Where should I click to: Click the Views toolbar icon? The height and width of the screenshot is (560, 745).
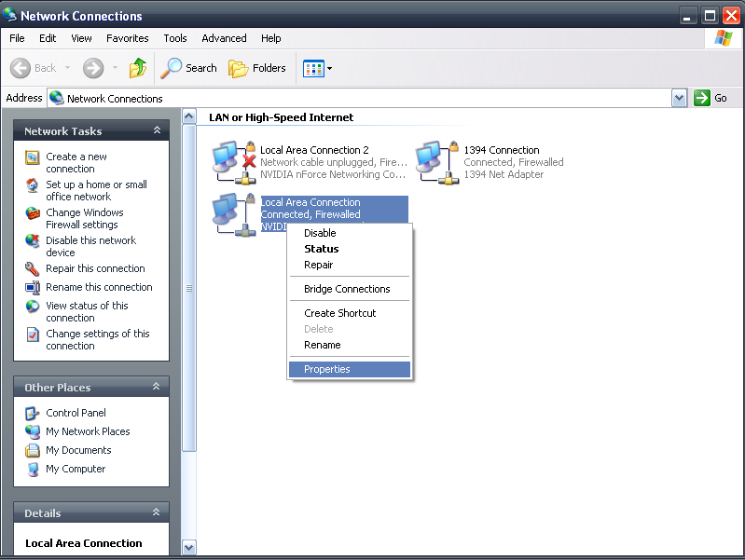coord(313,68)
